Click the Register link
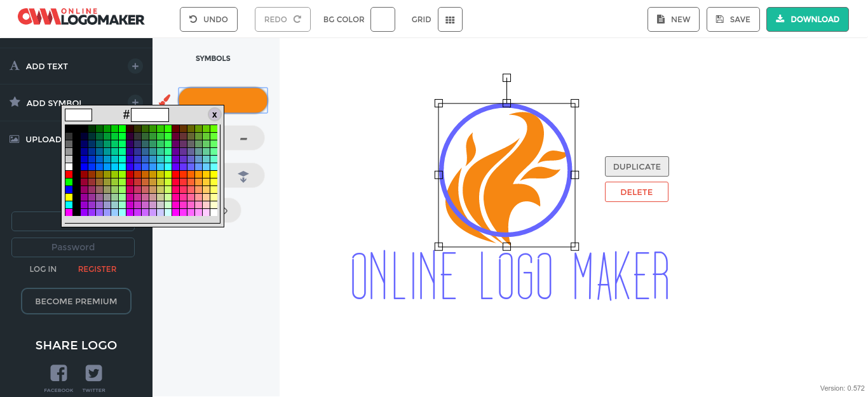 point(97,269)
